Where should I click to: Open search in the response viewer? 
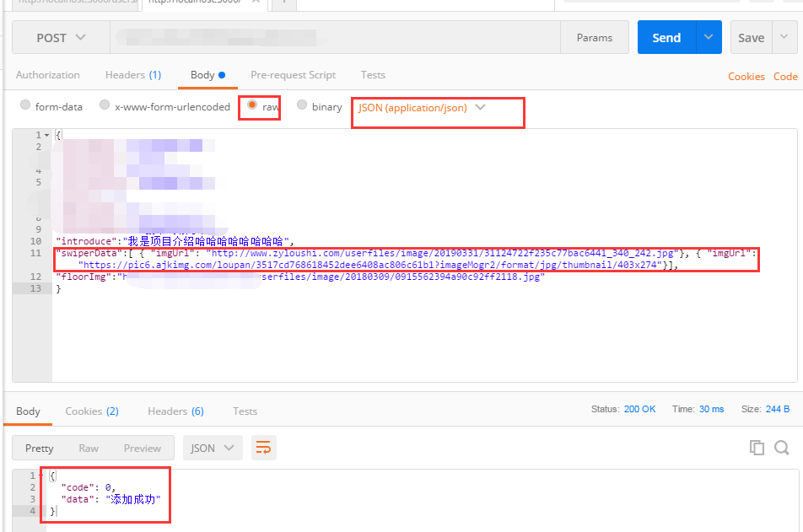(781, 448)
